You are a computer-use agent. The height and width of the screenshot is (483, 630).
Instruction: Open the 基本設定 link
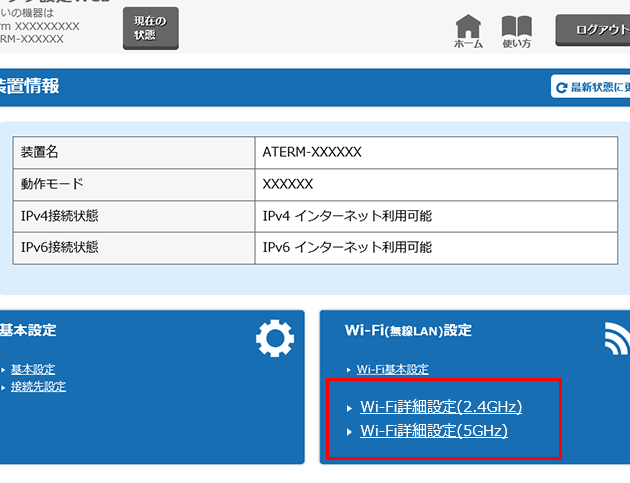click(x=33, y=369)
